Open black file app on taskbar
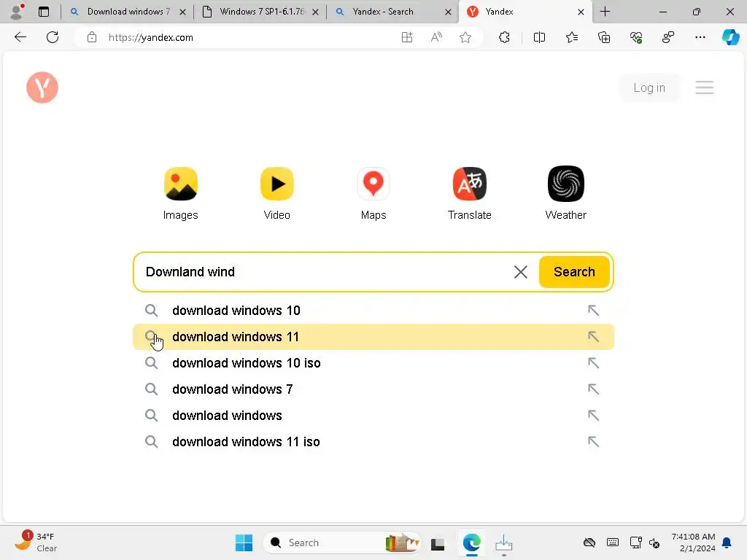The width and height of the screenshot is (747, 560). 438,543
